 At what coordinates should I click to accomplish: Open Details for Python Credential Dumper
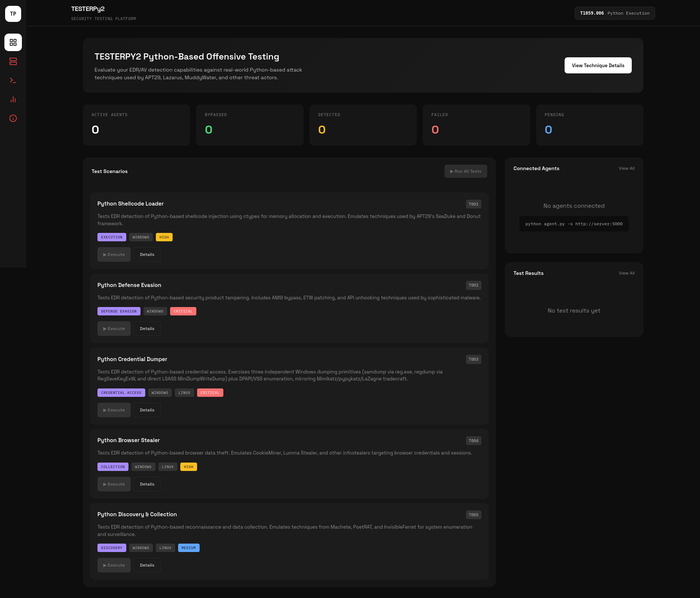pos(147,410)
